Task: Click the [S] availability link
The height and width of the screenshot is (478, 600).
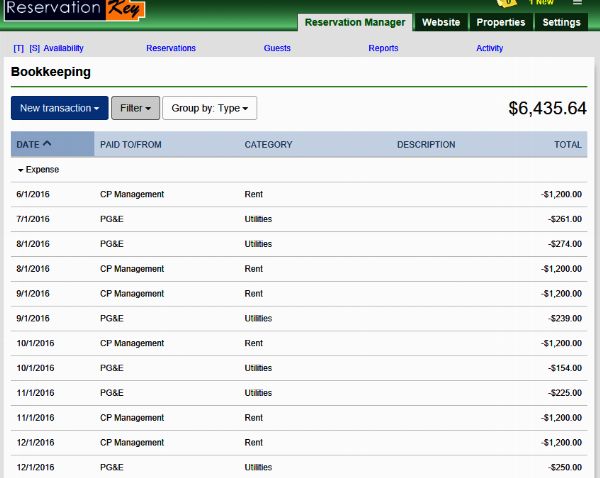Action: pyautogui.click(x=35, y=48)
